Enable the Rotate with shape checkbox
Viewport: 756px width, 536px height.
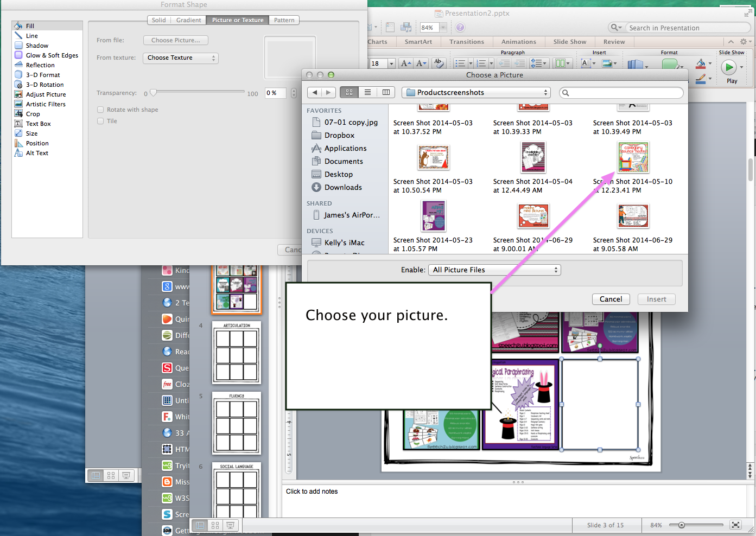[100, 110]
